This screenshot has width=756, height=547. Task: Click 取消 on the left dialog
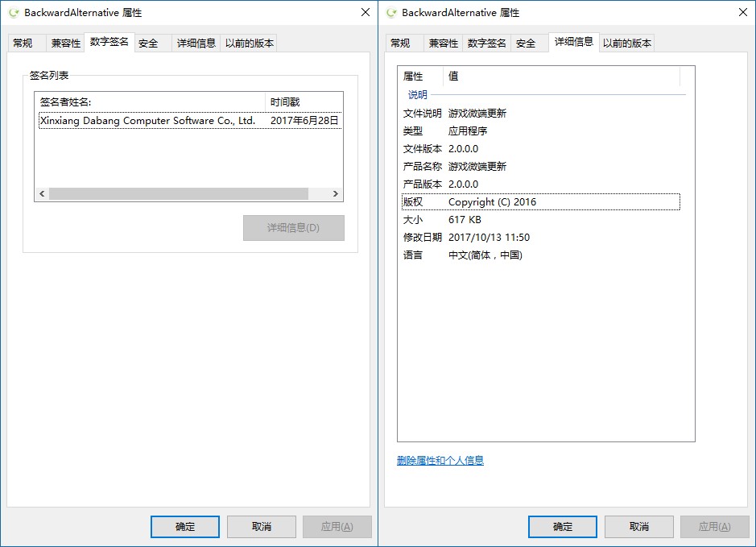[x=261, y=526]
